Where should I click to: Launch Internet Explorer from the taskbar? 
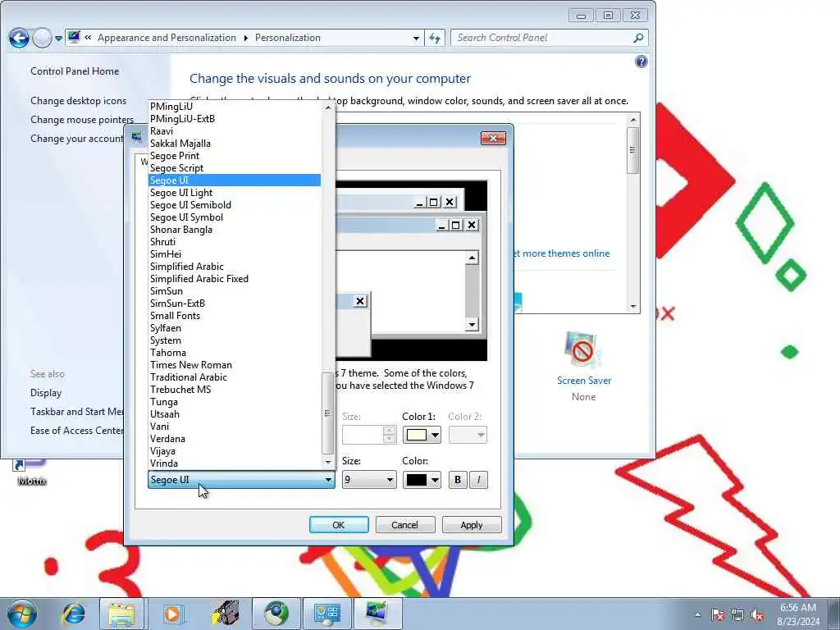click(73, 614)
